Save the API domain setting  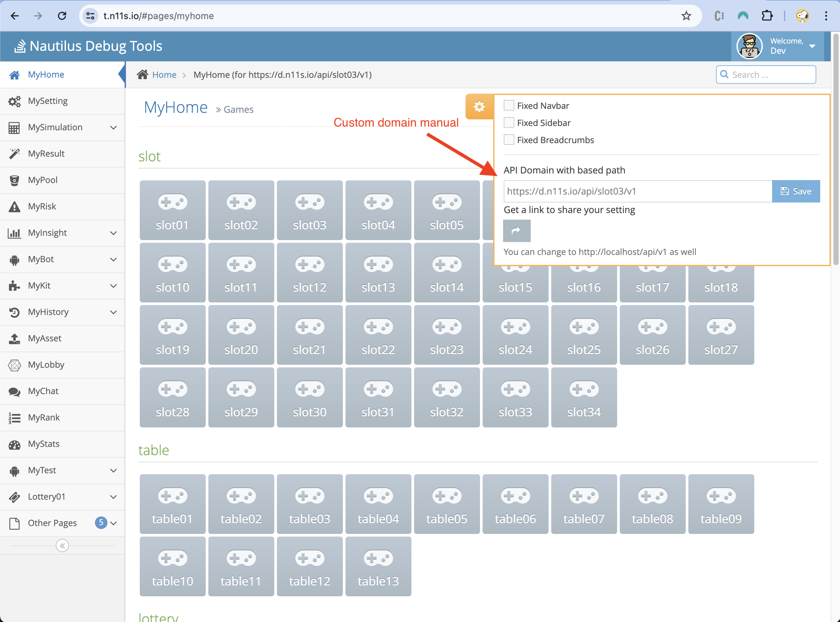click(x=795, y=191)
